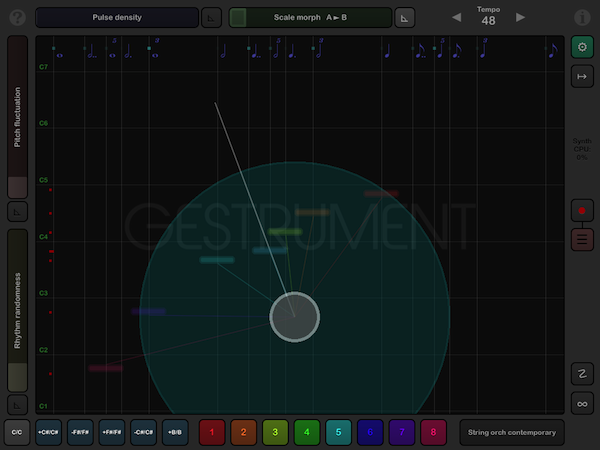
Task: Start recording with the red dot button
Action: [582, 210]
